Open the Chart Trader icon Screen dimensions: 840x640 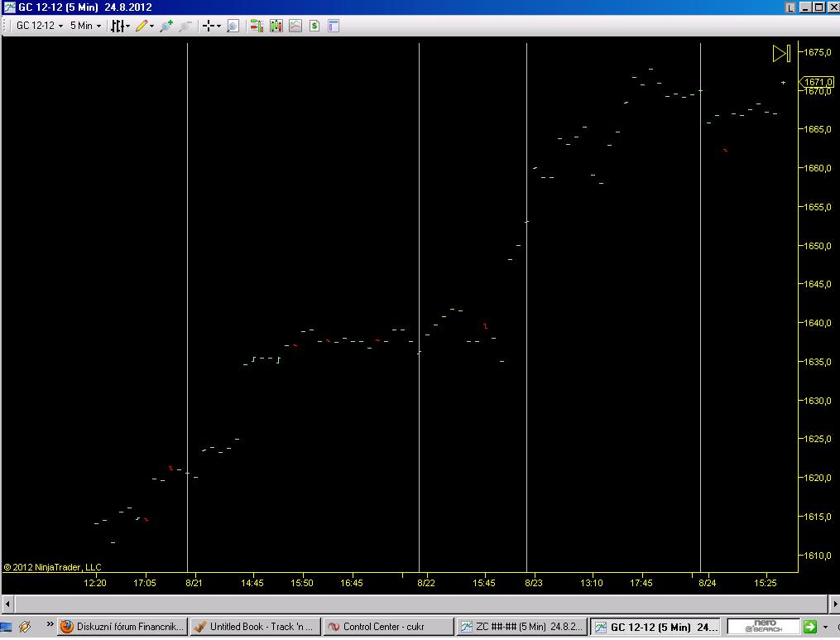(257, 26)
